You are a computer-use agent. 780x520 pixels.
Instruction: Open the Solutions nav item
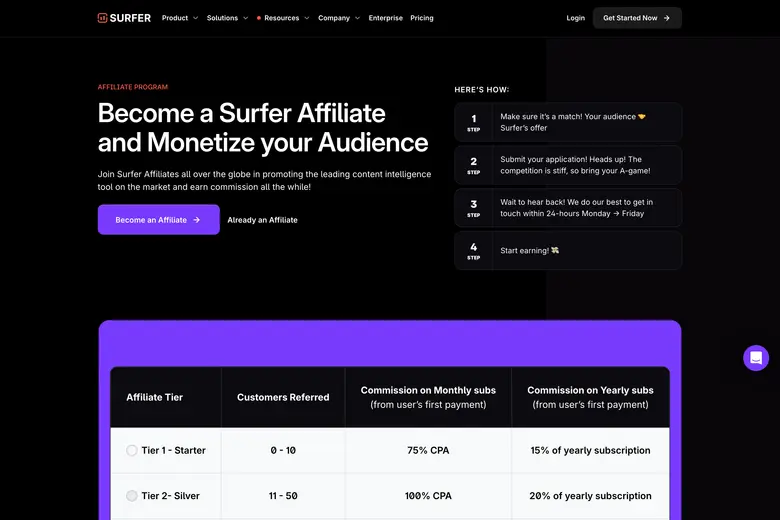tap(222, 18)
